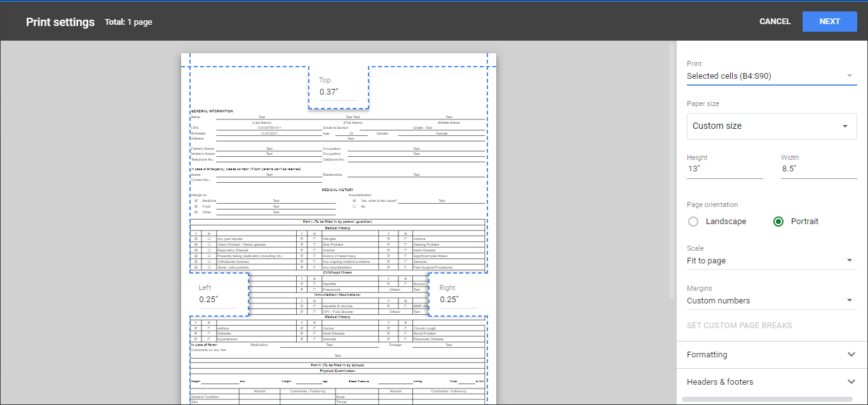Open the Margins Custom numbers dropdown

tap(772, 301)
